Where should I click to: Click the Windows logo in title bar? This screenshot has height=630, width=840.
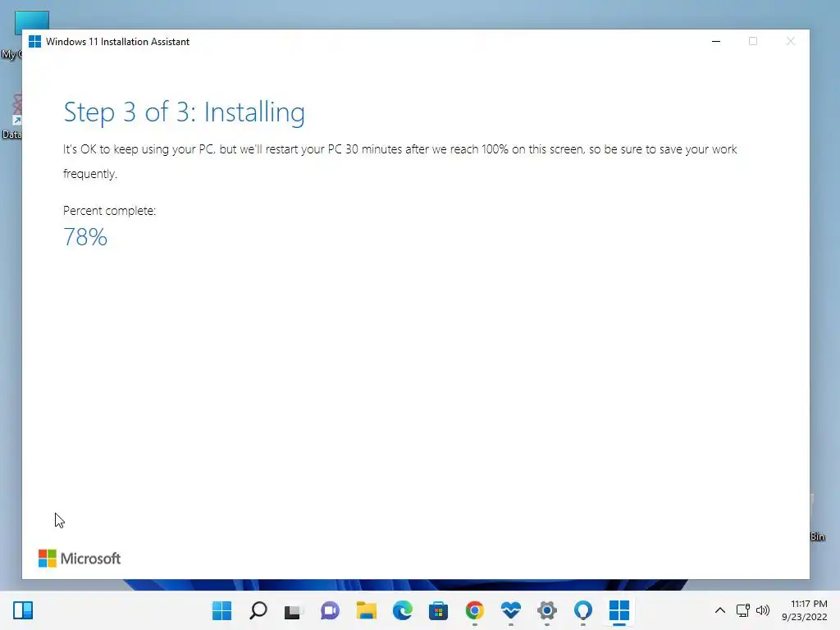point(34,42)
